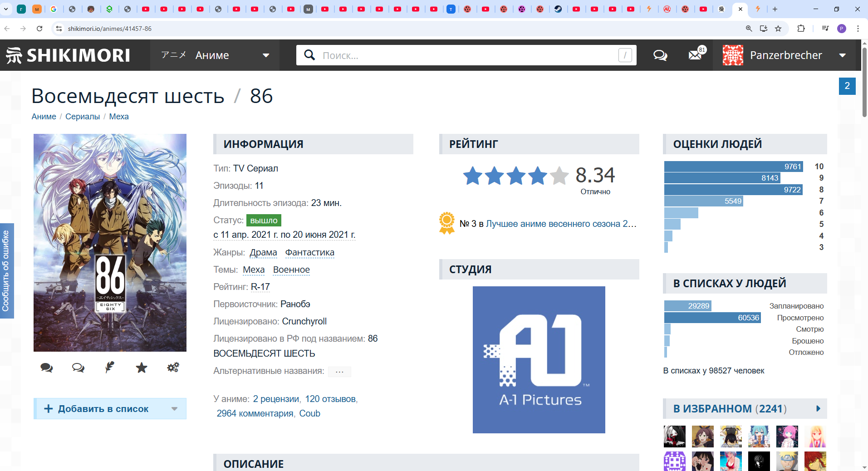The image size is (868, 471).
Task: Click the blue 2 notification badge
Action: [x=847, y=86]
